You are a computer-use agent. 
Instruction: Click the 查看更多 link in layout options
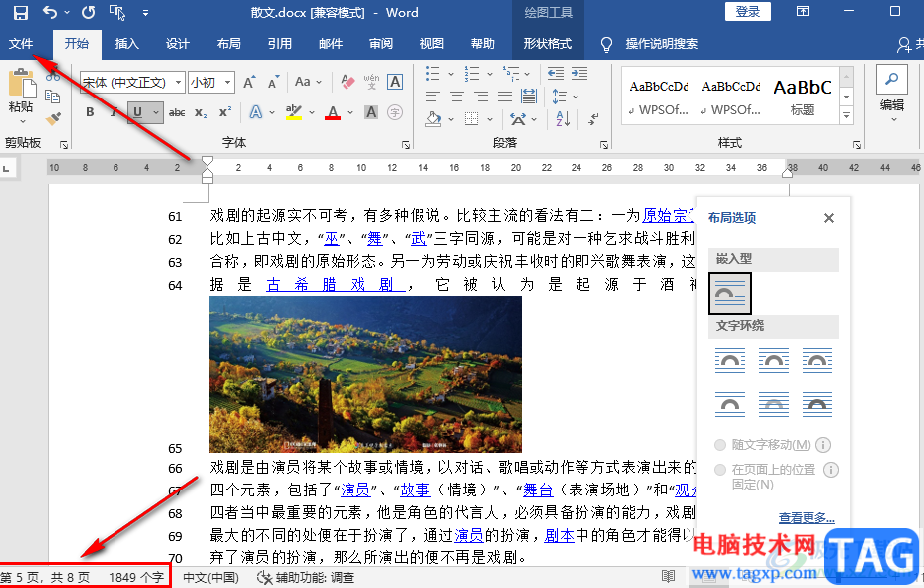[x=807, y=518]
